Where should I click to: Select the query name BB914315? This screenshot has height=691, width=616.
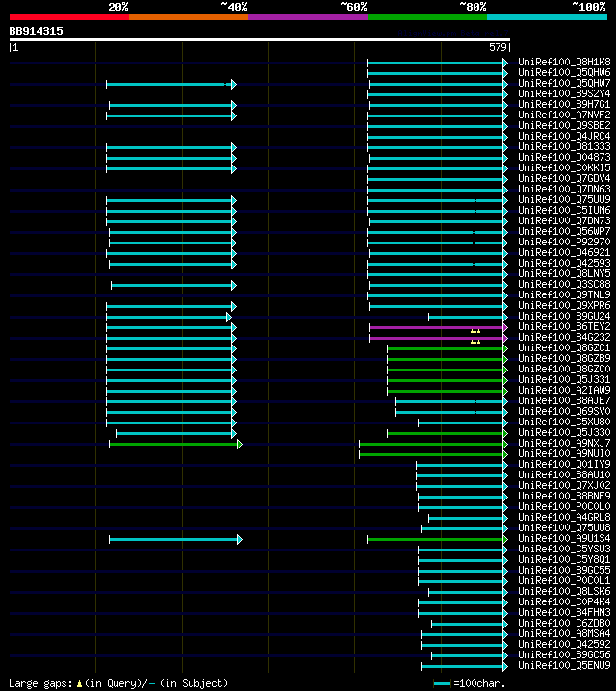[37, 31]
